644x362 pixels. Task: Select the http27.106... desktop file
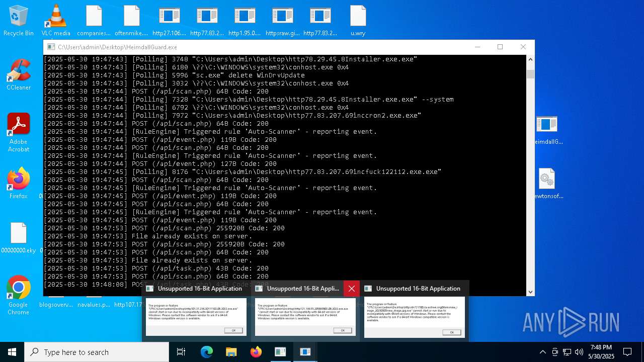coord(169,21)
